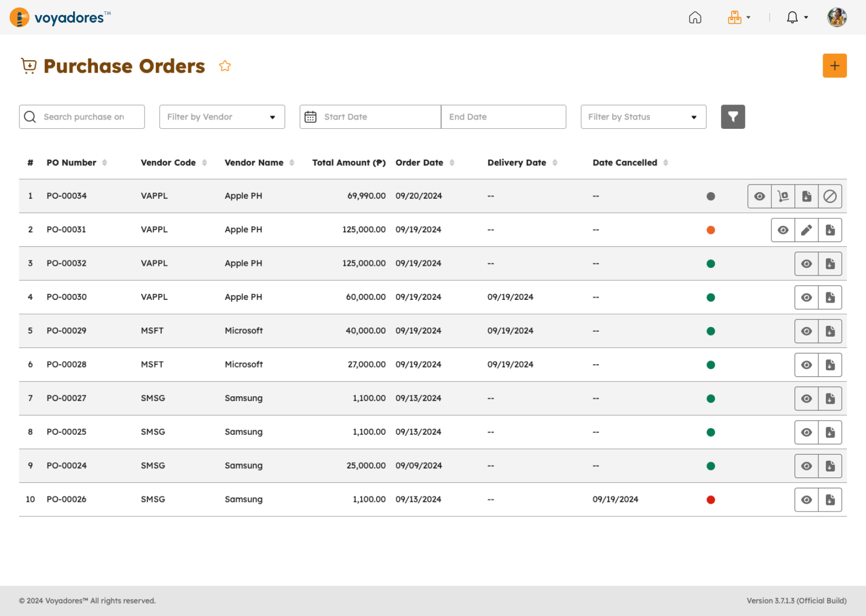This screenshot has width=866, height=616.
Task: Download PO-00024 document
Action: tap(830, 466)
